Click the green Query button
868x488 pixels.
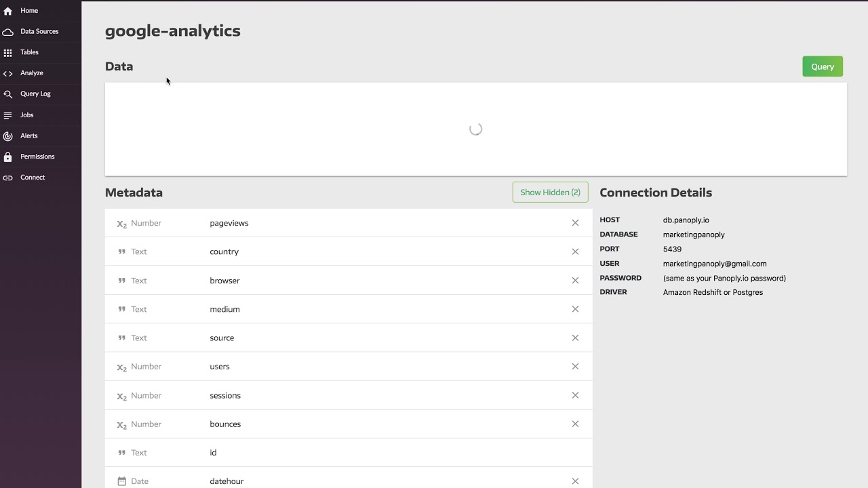[823, 66]
